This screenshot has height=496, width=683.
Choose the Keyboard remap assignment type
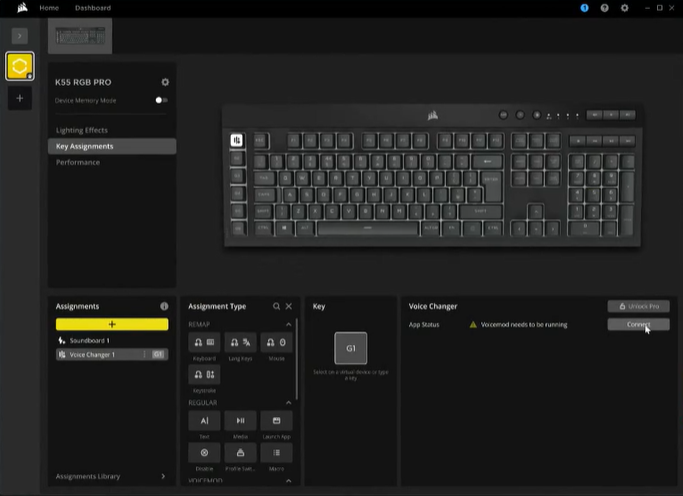click(204, 343)
